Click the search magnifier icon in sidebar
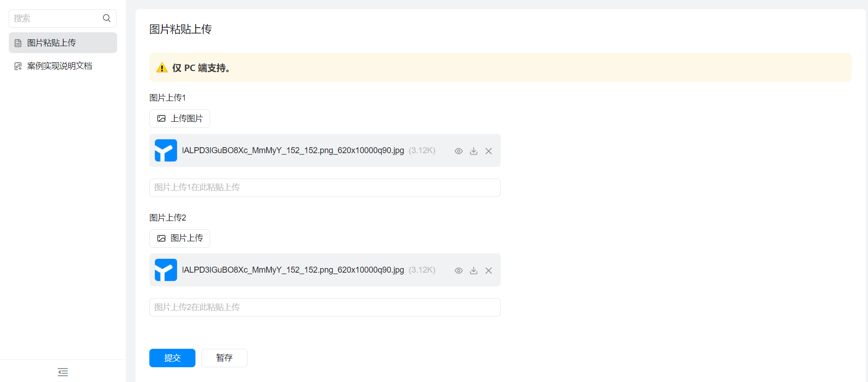Screen dimensions: 868x382 [x=106, y=18]
